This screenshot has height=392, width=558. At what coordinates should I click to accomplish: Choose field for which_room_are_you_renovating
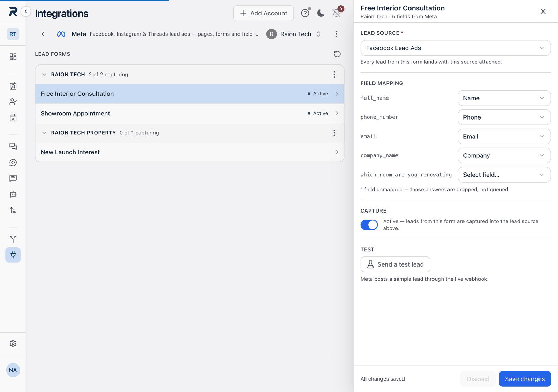[504, 175]
